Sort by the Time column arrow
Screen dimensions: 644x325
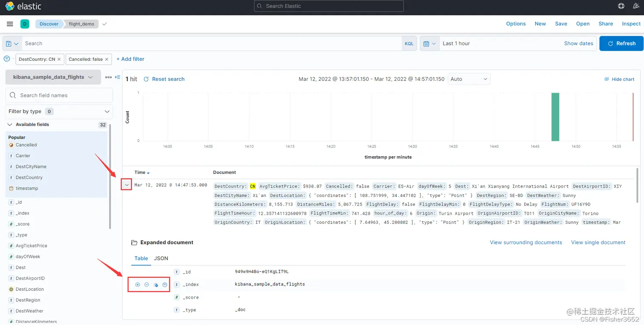pyautogui.click(x=148, y=173)
